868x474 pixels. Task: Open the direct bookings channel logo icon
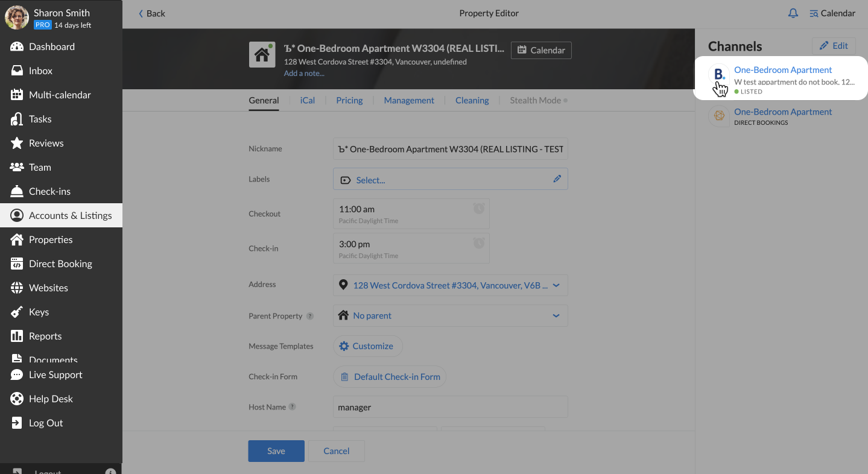(x=719, y=116)
